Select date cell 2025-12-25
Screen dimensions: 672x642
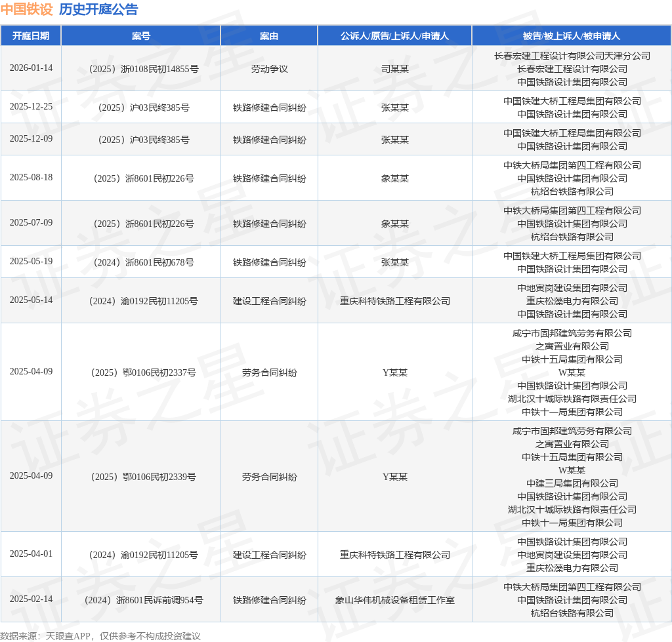click(31, 107)
